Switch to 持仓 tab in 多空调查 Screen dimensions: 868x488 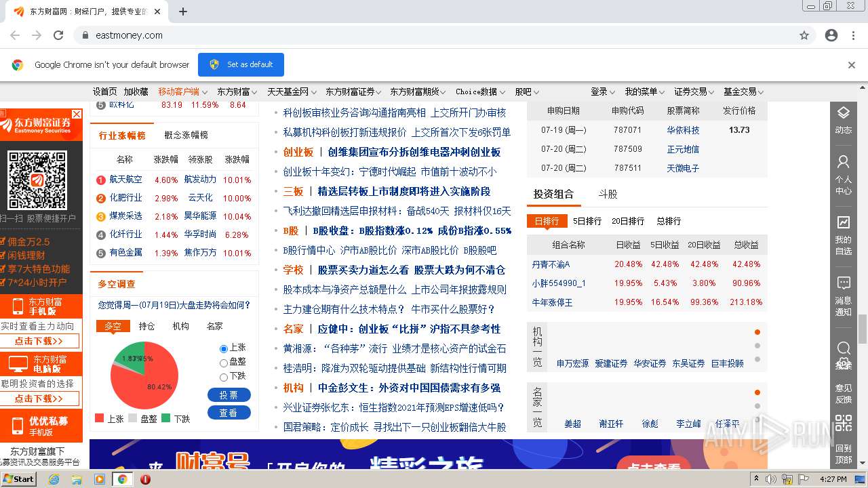[146, 326]
